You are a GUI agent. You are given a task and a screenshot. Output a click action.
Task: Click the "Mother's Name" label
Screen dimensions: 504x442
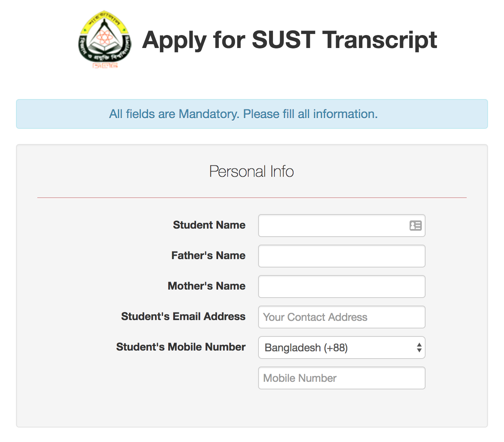[206, 286]
